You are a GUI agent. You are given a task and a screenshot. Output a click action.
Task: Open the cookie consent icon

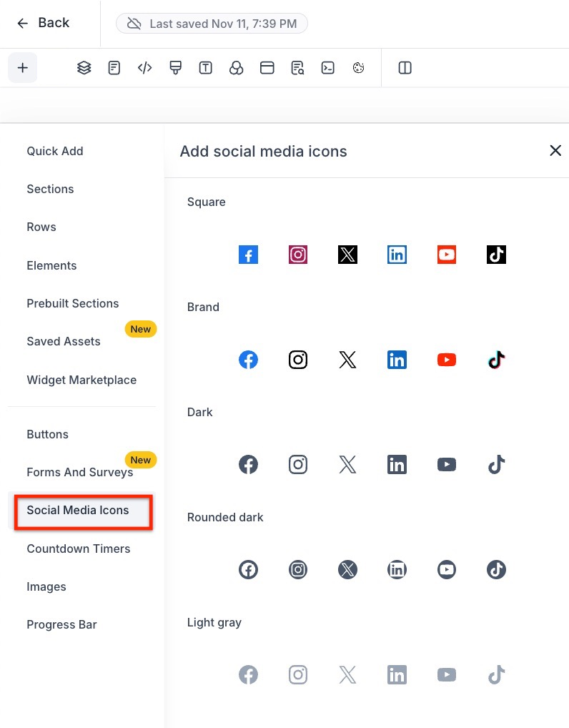click(x=358, y=68)
